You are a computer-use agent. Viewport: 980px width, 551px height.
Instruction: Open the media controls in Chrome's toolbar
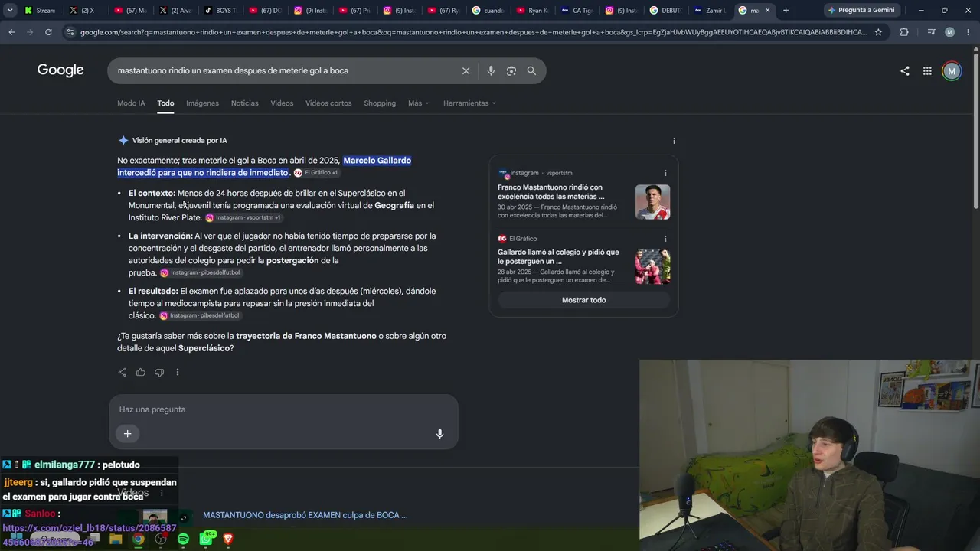pos(931,32)
